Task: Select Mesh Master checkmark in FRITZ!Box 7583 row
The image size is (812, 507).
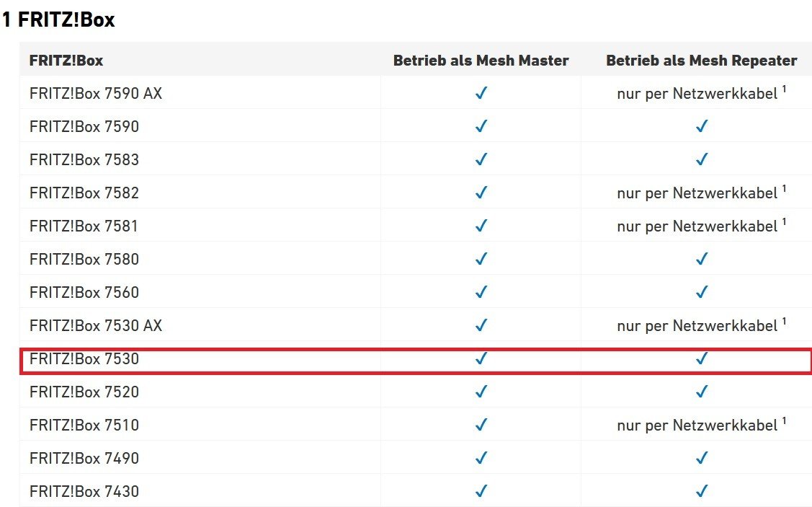Action: (481, 159)
